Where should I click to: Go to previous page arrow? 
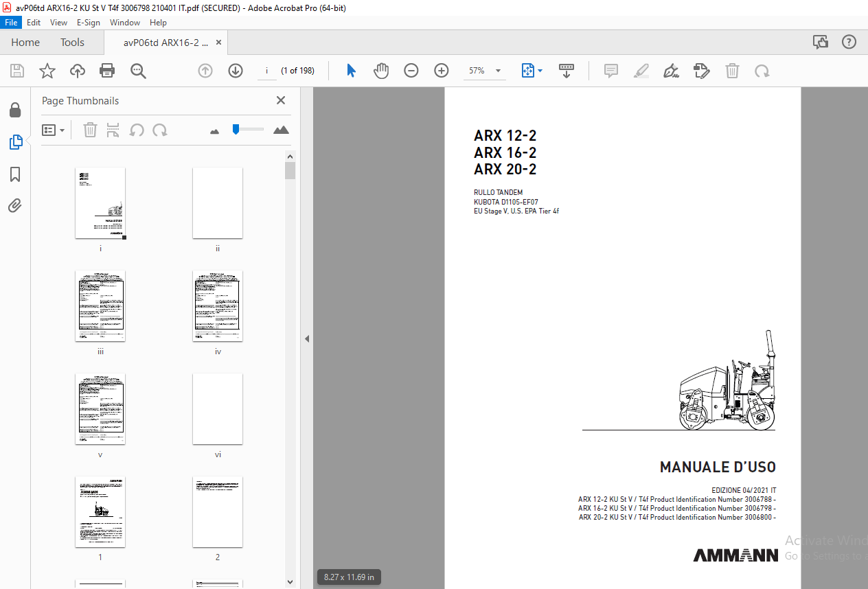[205, 71]
